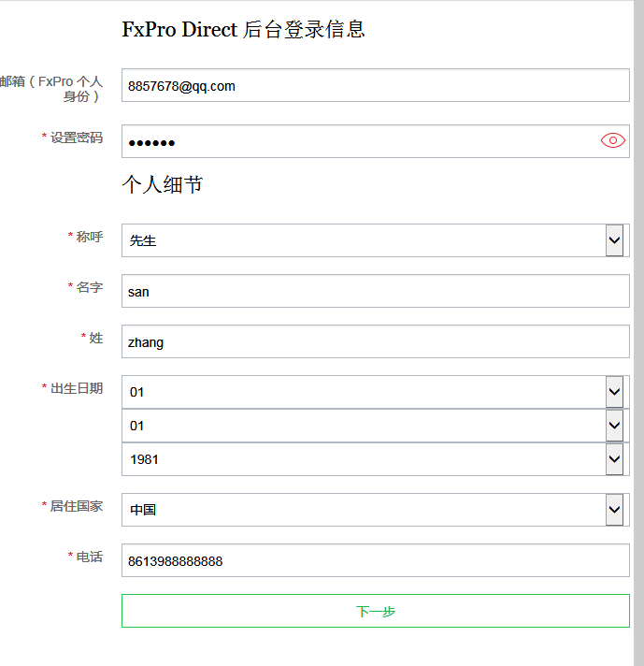Open the 1981 birth year dropdown arrow
644x666 pixels.
coord(614,459)
